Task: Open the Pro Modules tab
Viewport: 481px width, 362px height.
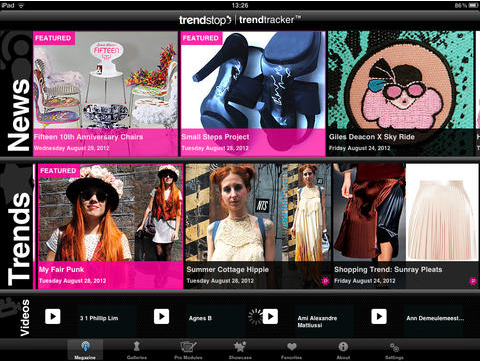Action: pyautogui.click(x=188, y=350)
